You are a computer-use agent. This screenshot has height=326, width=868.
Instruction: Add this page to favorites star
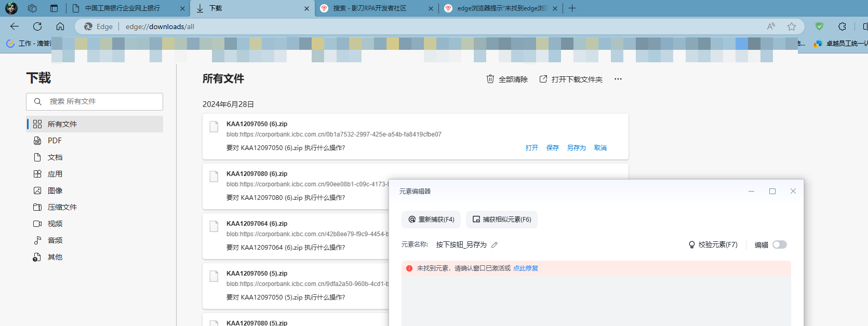[791, 26]
